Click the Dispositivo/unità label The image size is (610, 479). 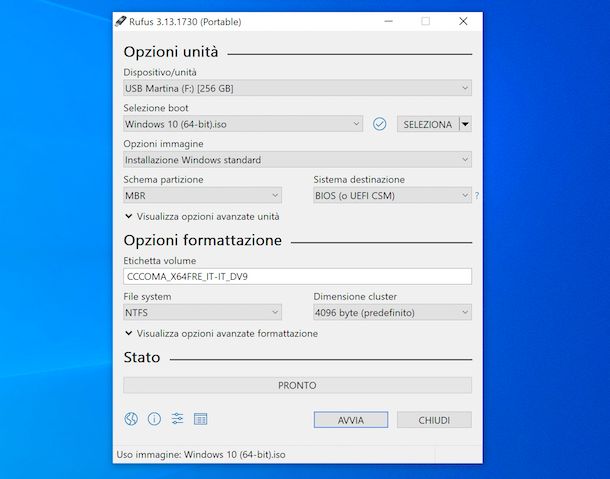tap(160, 72)
